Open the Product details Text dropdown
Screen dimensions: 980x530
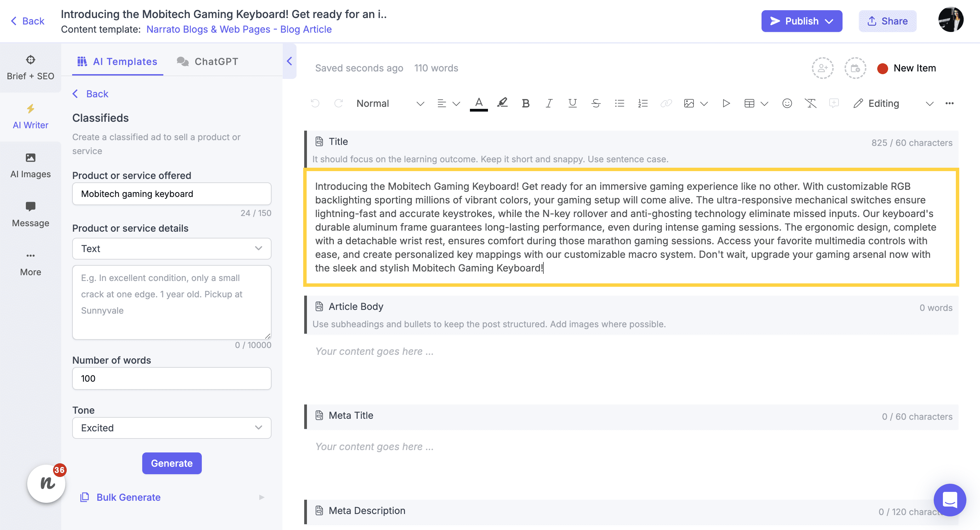click(x=171, y=249)
